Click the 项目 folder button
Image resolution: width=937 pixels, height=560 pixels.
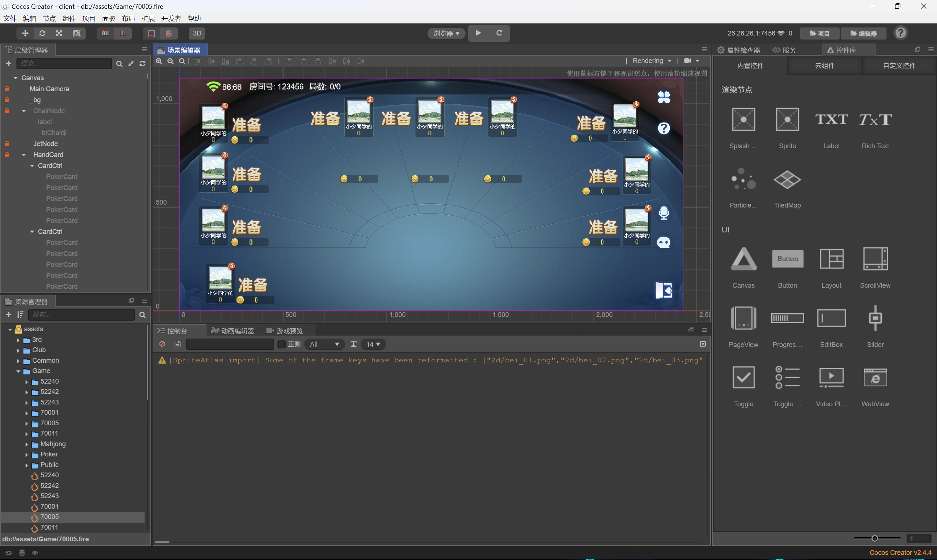coord(819,33)
